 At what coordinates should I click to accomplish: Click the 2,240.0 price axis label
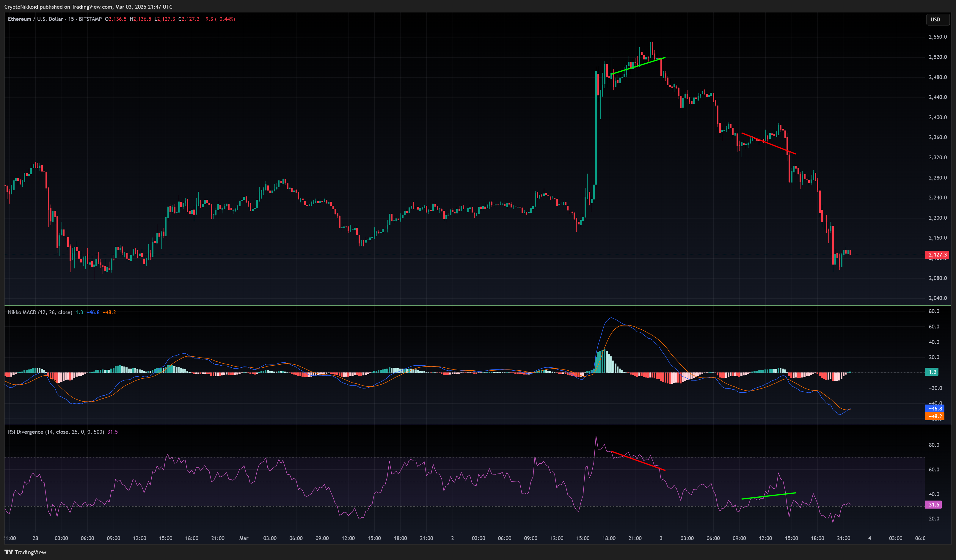pos(938,198)
